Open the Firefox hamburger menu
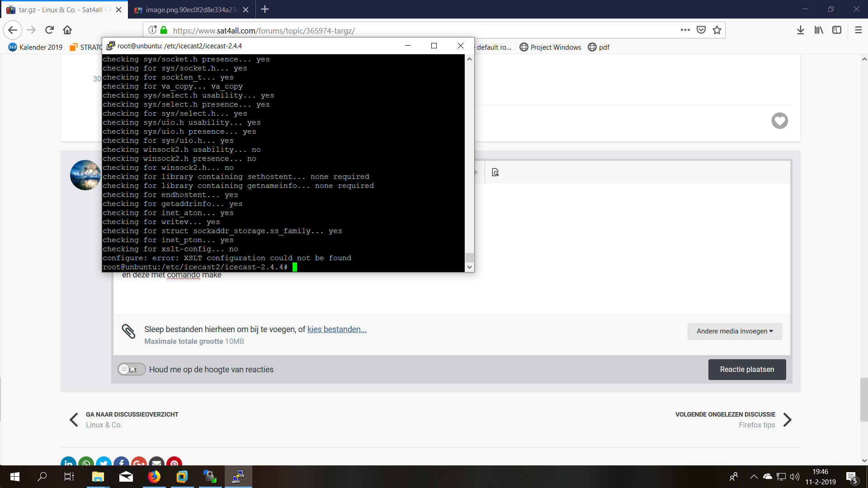Screen dimensions: 868x488 (x=858, y=30)
